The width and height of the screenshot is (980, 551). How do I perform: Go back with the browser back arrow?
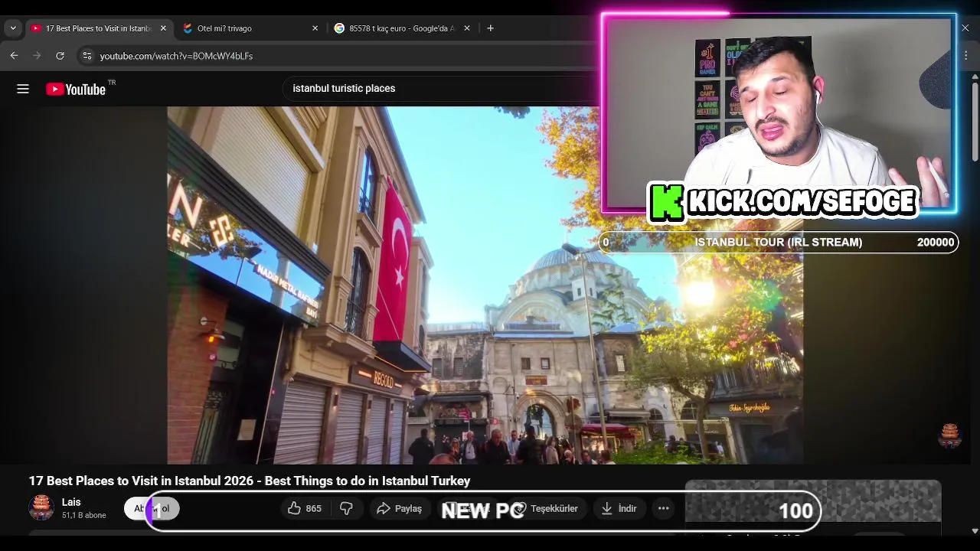point(14,56)
